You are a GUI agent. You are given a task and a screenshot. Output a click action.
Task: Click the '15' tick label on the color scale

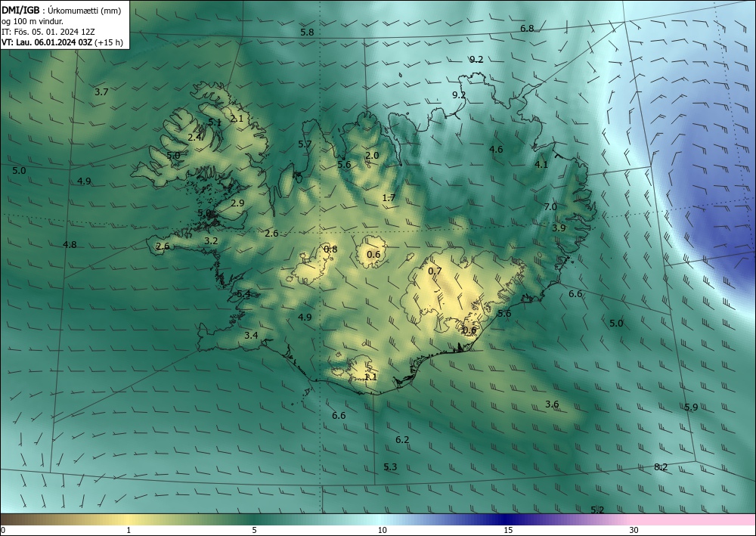508,530
